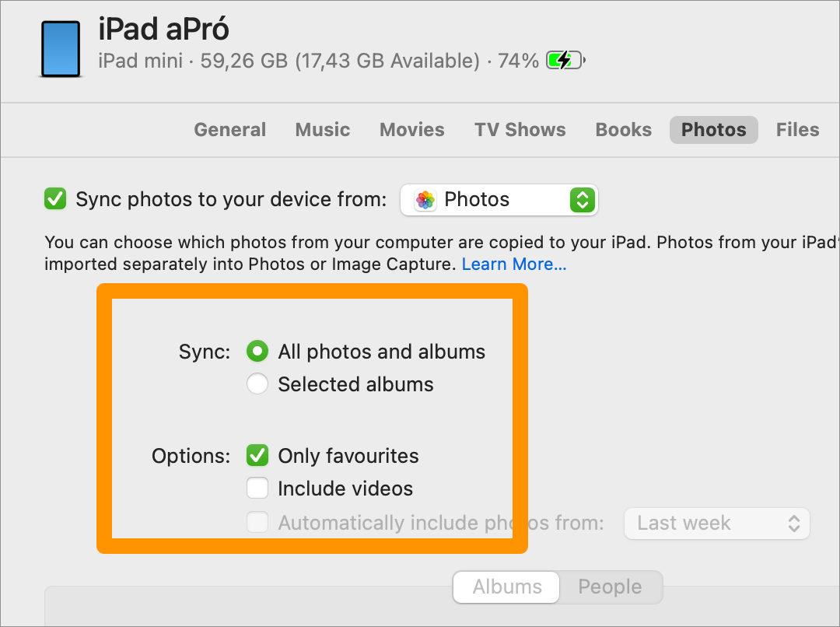Choose All photos and albums radio

click(x=257, y=352)
